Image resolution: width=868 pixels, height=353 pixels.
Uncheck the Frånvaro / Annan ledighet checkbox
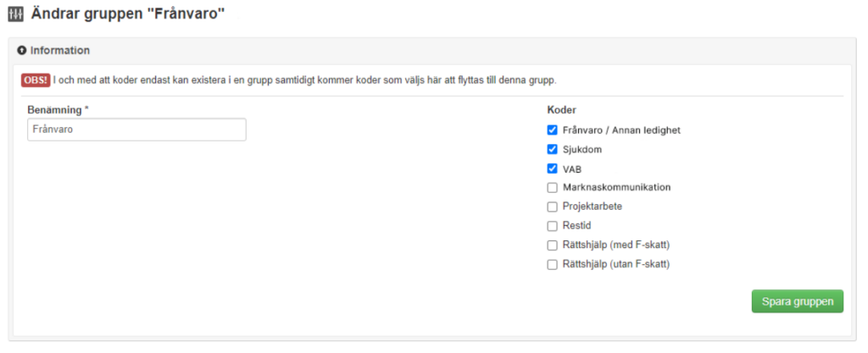pyautogui.click(x=553, y=130)
